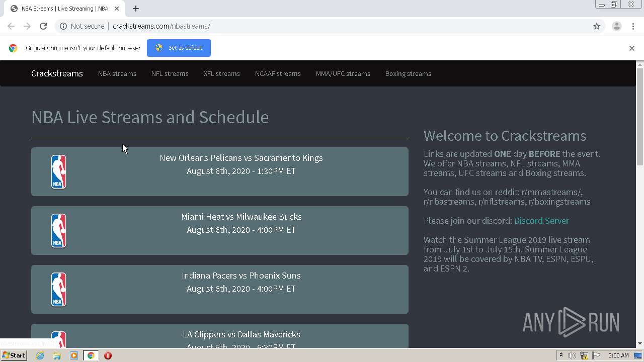Screen dimensions: 644x362
Task: Open New Orleans Pelicans vs Sacramento Kings stream
Action: [x=220, y=171]
